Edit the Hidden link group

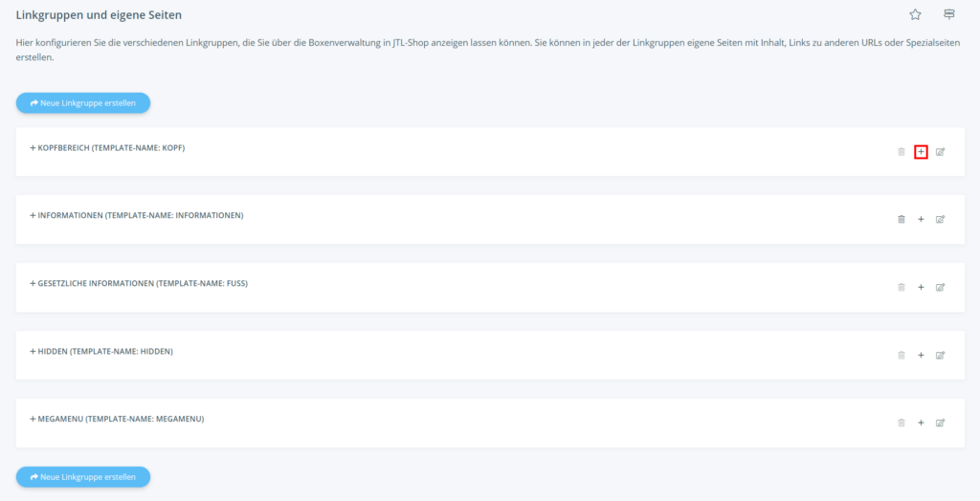pos(940,355)
